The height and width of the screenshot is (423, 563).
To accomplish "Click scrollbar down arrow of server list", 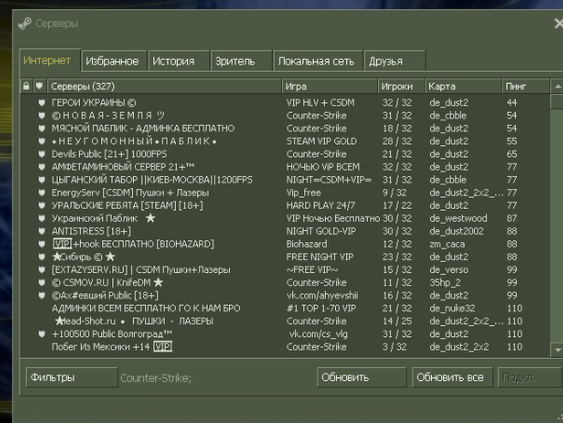I will 557,349.
